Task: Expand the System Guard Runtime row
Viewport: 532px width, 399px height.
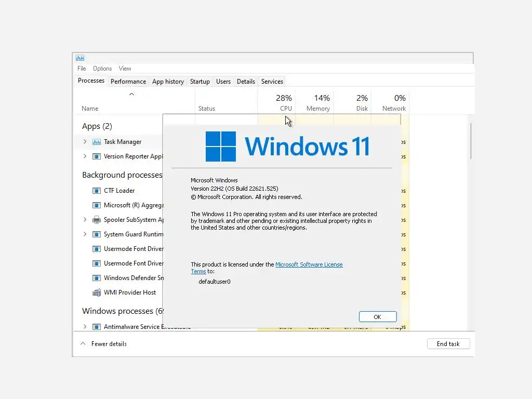Action: (x=85, y=234)
